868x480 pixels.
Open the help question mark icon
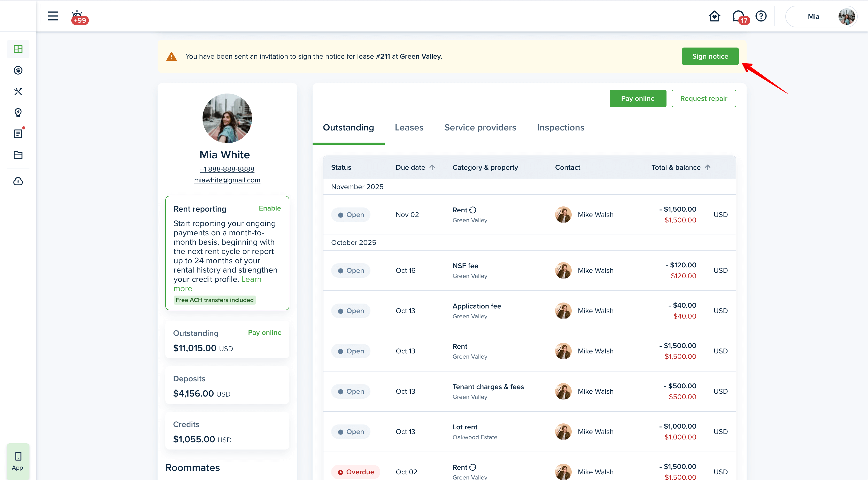(x=761, y=16)
